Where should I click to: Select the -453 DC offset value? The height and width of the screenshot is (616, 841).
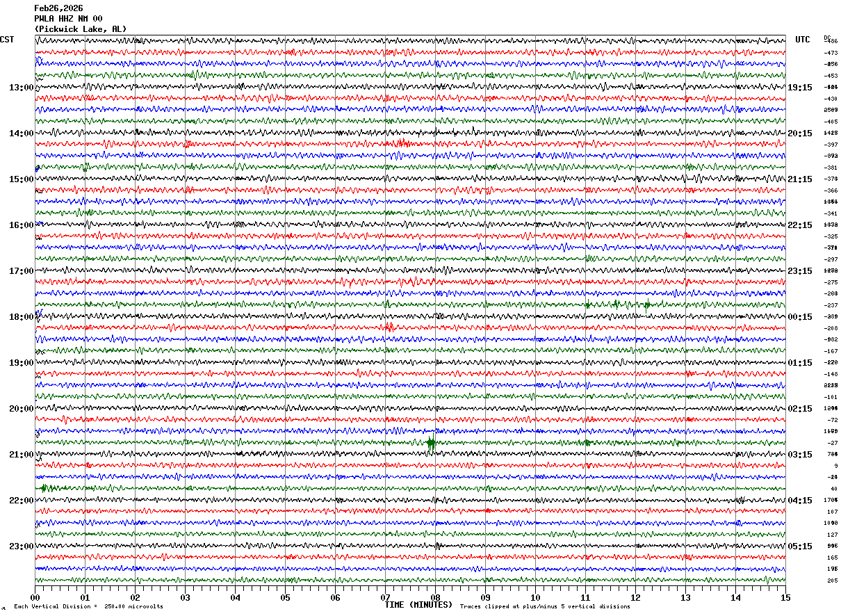(831, 76)
